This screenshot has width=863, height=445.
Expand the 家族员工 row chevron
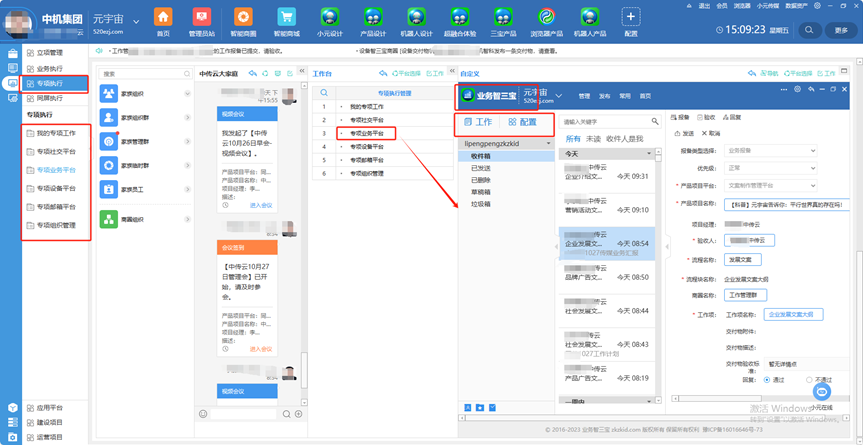(x=187, y=189)
